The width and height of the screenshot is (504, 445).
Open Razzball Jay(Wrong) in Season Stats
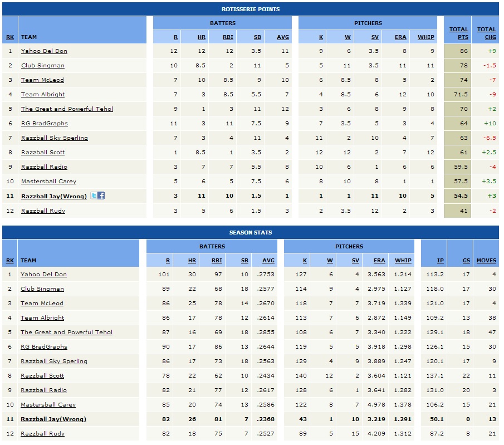click(53, 419)
